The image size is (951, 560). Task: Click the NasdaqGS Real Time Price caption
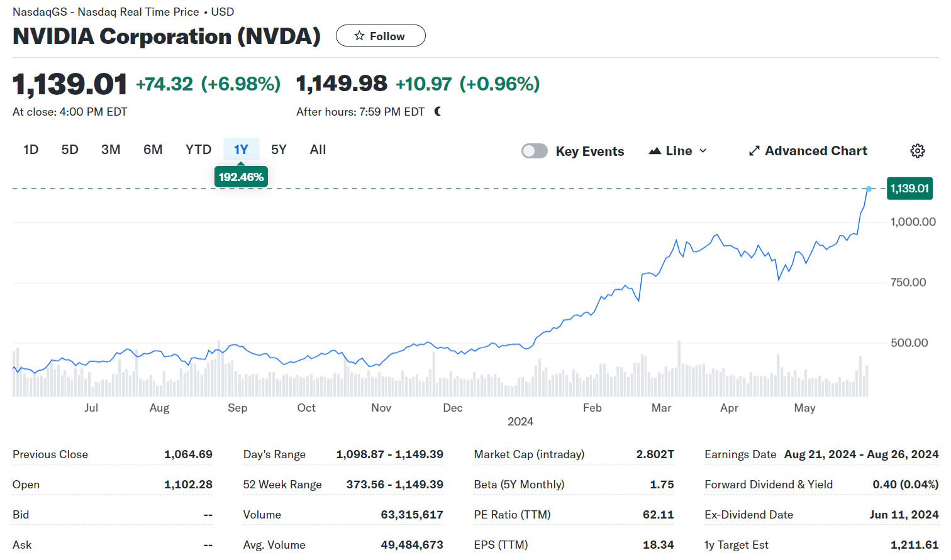[x=123, y=12]
